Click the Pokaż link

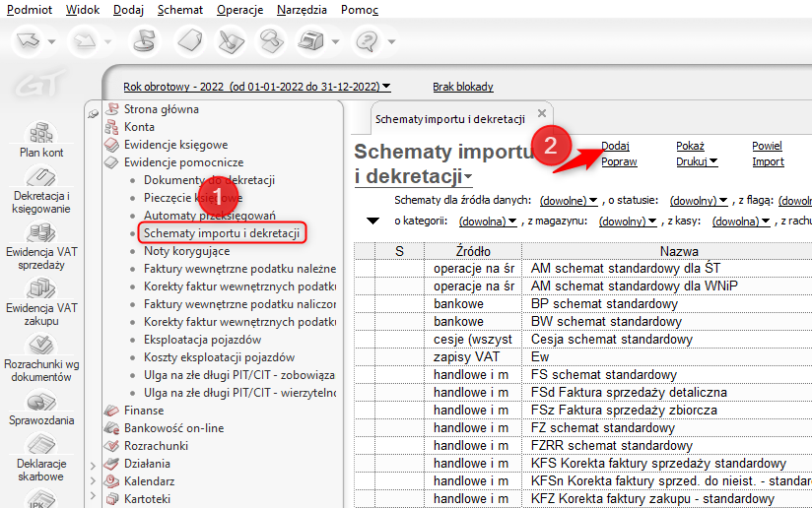click(x=691, y=147)
